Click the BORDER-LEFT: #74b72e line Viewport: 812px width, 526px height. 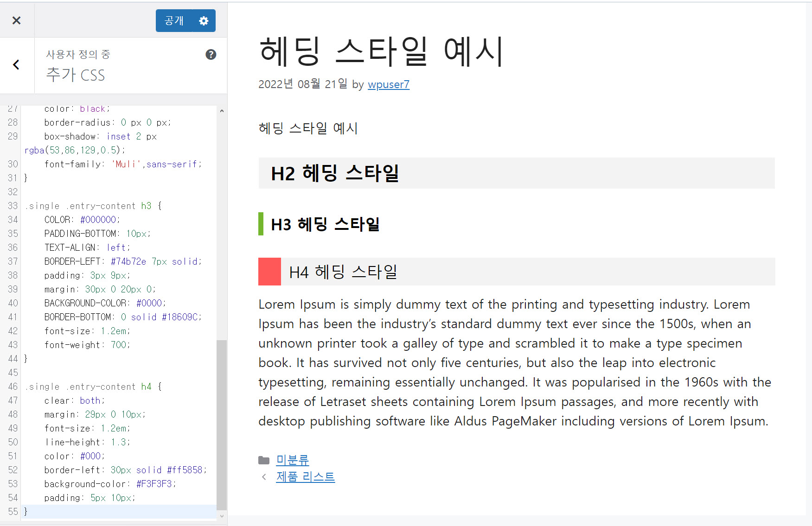coord(123,261)
